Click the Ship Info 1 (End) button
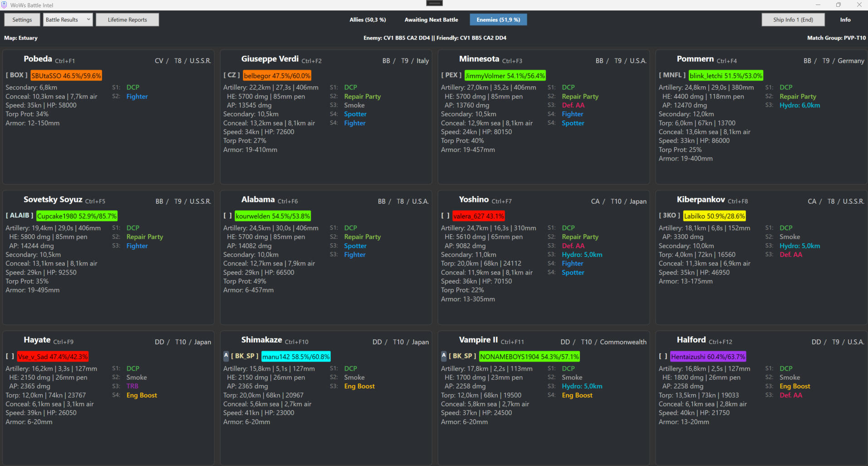Image resolution: width=868 pixels, height=466 pixels. coord(793,20)
